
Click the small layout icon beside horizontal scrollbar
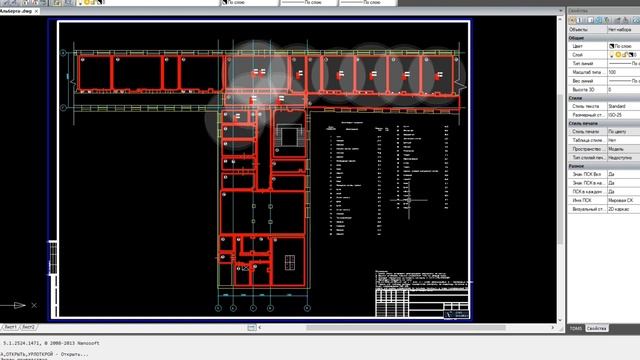tap(252, 328)
